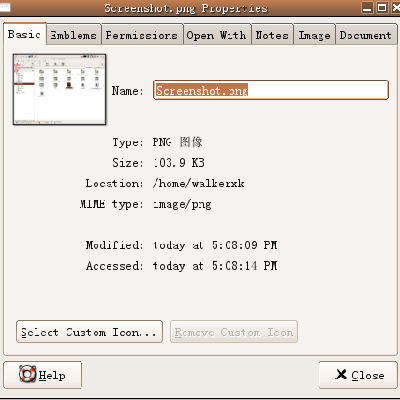This screenshot has height=400, width=400.
Task: Click the X icon on the Close button
Action: click(341, 374)
